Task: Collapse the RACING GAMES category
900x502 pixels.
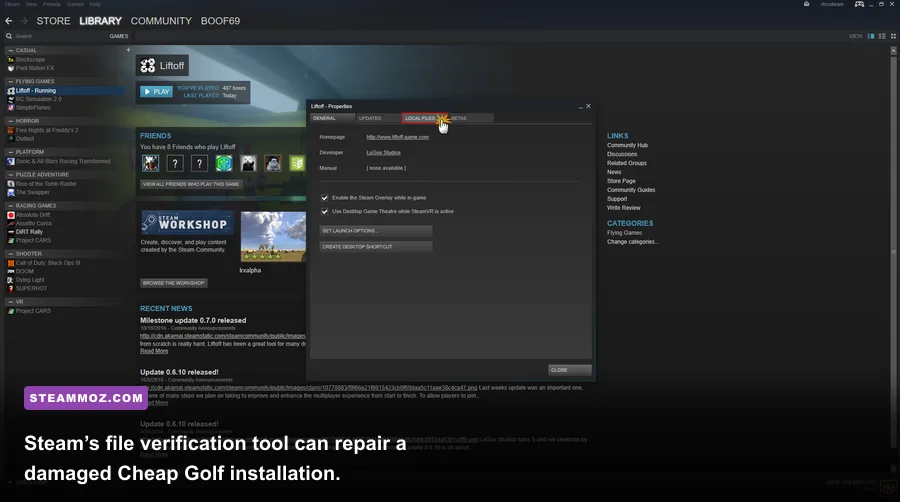Action: (10, 205)
